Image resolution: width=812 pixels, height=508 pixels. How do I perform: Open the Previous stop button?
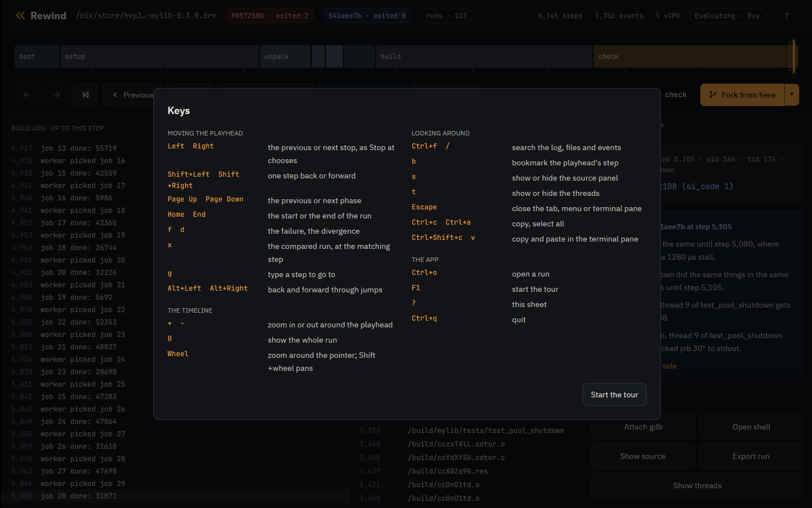point(133,95)
